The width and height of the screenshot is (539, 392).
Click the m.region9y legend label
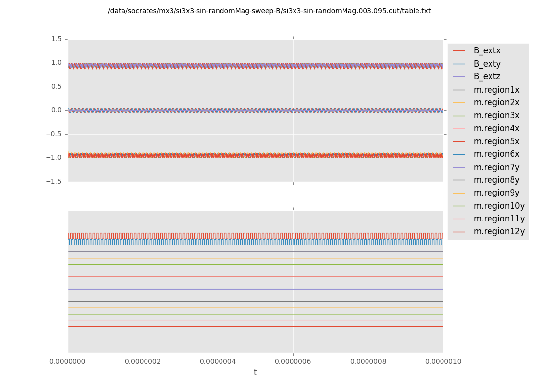coord(496,193)
